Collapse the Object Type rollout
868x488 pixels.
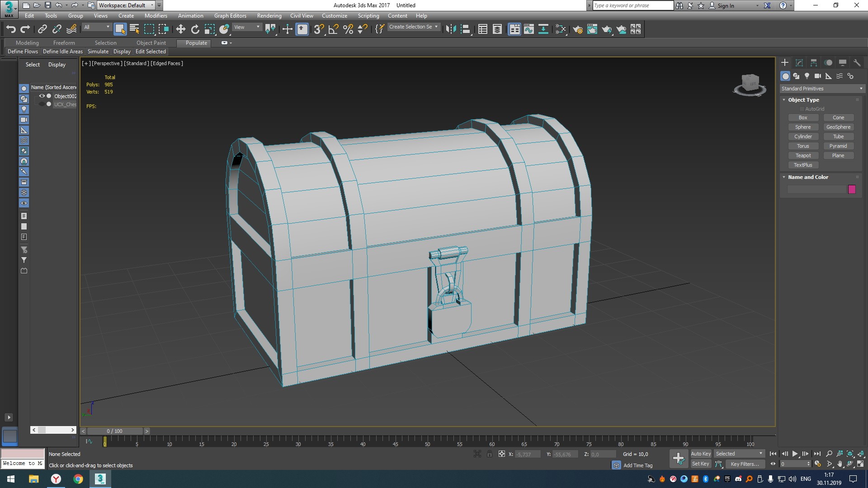pyautogui.click(x=785, y=100)
